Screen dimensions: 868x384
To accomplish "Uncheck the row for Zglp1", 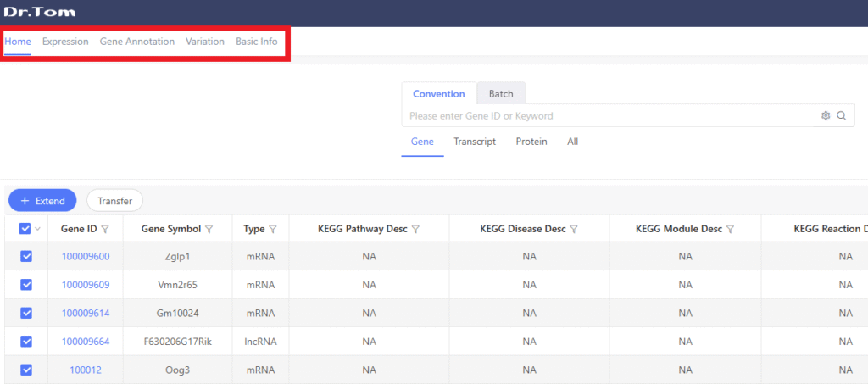I will click(26, 257).
